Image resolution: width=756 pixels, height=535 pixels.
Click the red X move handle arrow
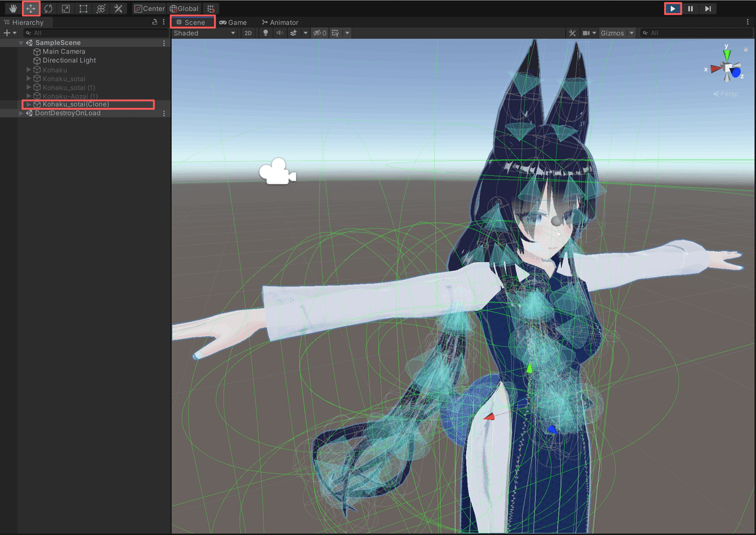click(490, 417)
